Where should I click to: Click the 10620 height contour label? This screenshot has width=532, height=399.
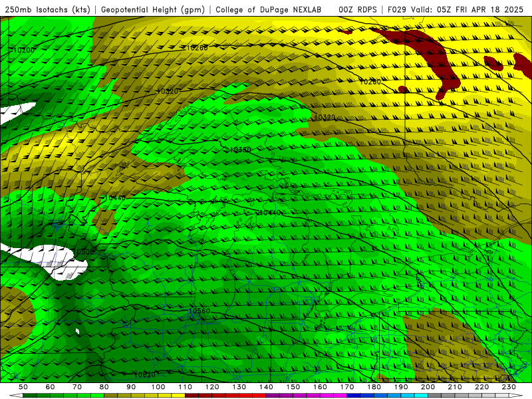coord(145,375)
